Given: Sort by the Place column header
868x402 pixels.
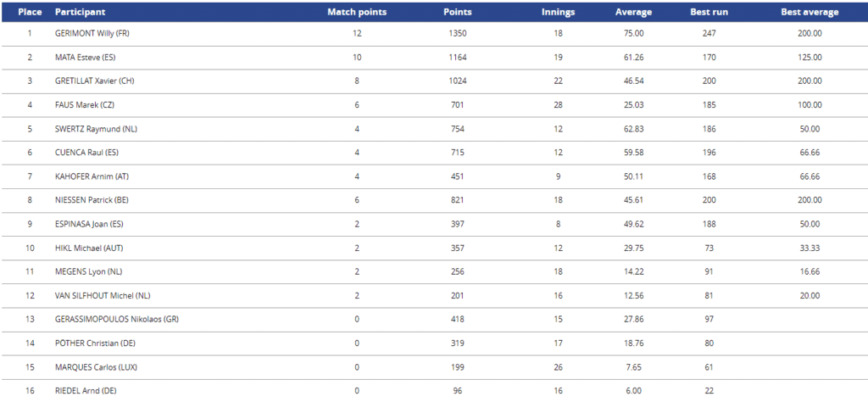Looking at the screenshot, I should (x=30, y=12).
